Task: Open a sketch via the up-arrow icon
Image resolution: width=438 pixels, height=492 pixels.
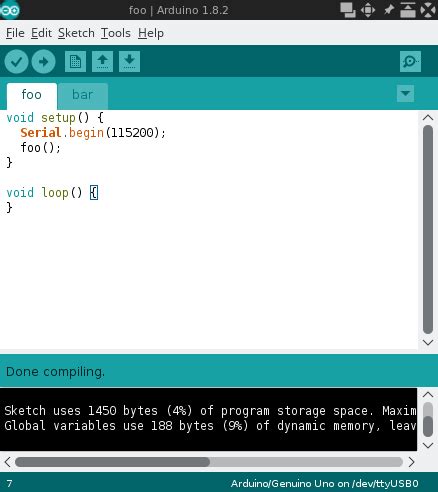Action: (x=102, y=62)
